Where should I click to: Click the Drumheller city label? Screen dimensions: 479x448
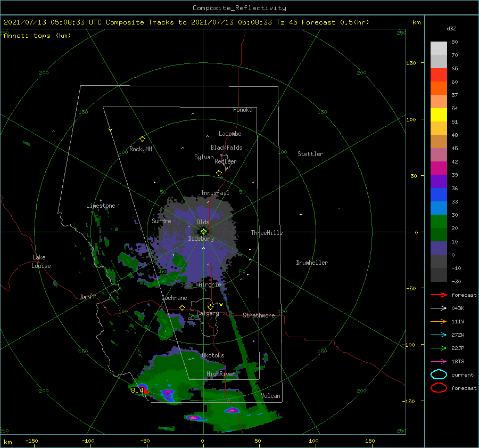(x=312, y=263)
